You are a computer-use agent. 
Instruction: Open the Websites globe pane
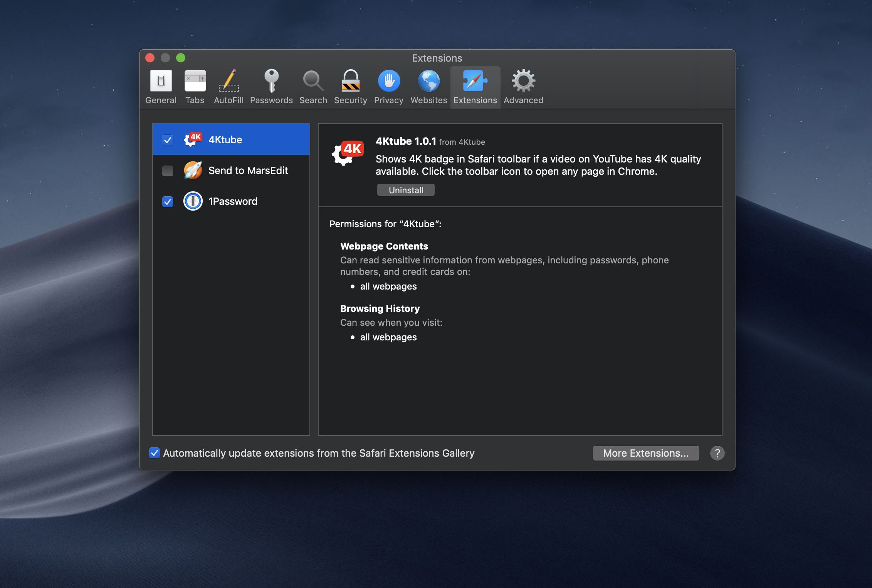[x=428, y=81]
